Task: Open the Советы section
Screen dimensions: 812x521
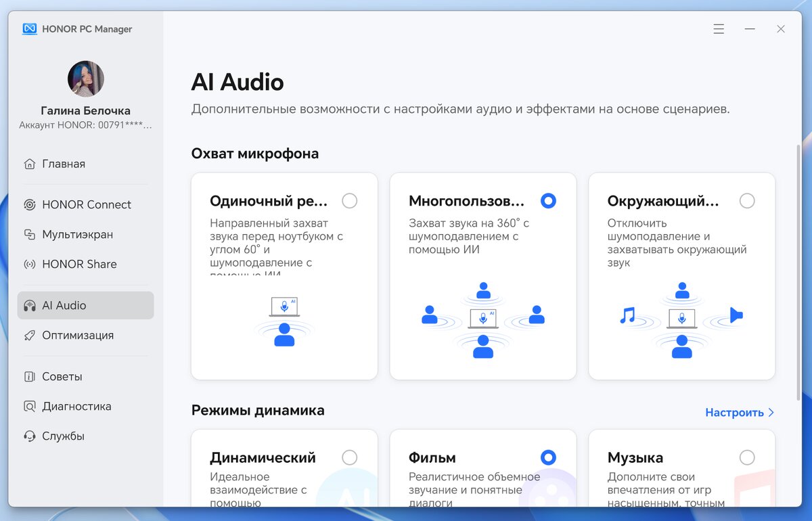Action: click(x=85, y=376)
